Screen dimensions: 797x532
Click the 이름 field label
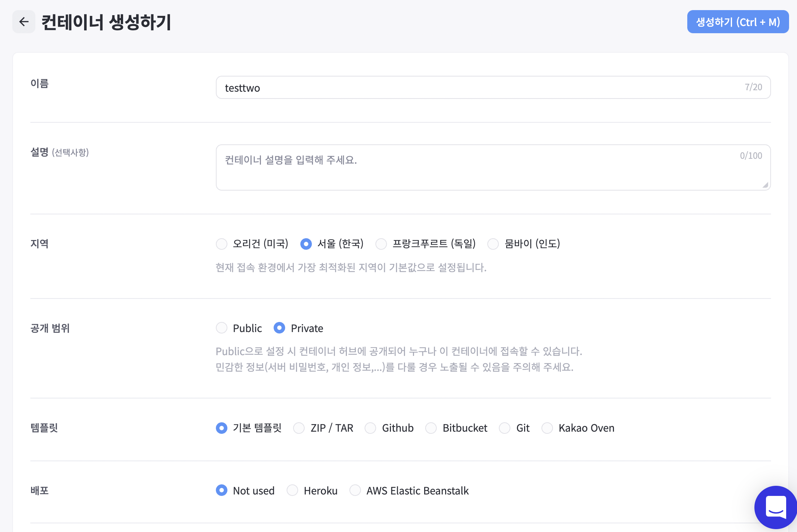click(x=39, y=83)
